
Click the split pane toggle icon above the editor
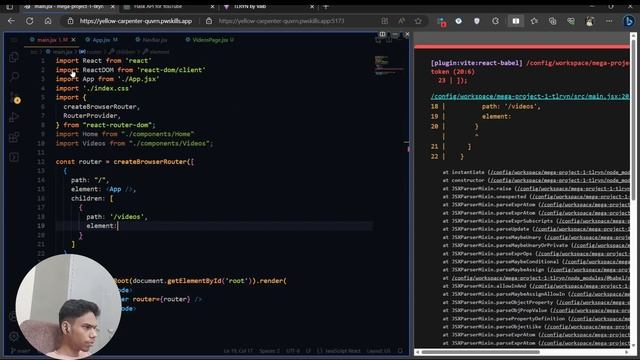point(382,34)
